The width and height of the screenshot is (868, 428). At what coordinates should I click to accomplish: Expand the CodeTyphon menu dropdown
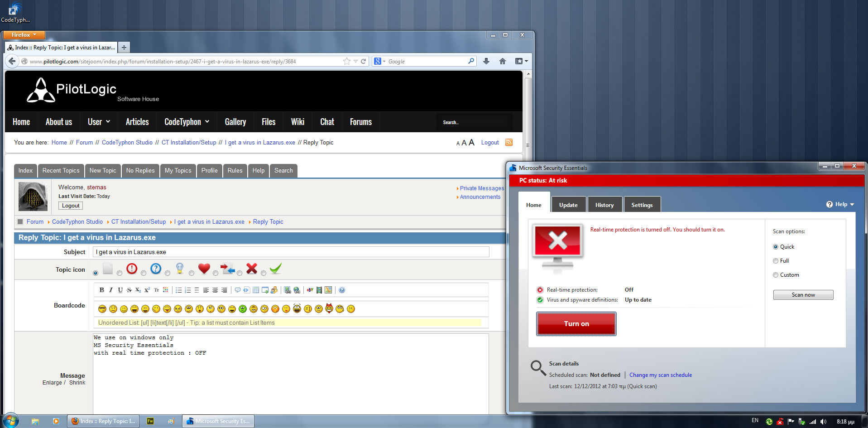coord(187,122)
